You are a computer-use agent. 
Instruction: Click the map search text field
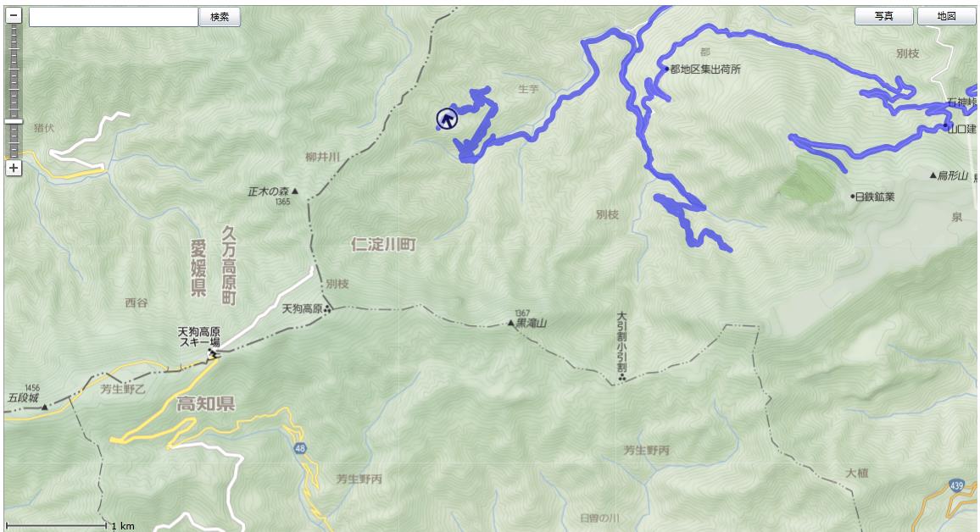[114, 17]
